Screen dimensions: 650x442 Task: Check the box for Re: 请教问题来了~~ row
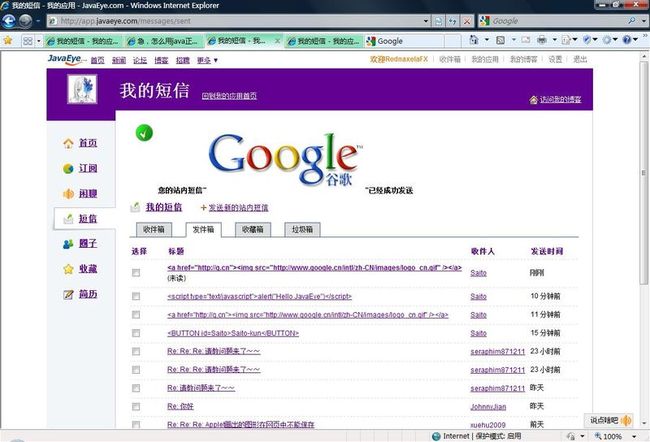point(136,388)
